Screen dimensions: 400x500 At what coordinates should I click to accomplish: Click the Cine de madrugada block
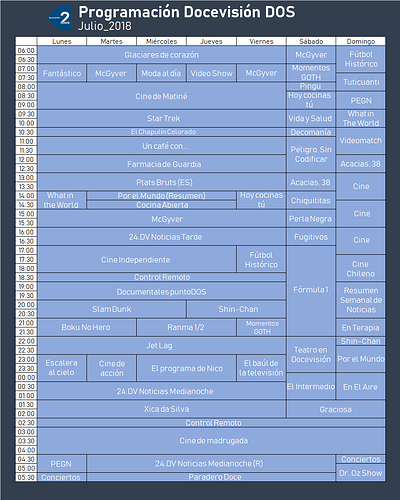tap(211, 441)
